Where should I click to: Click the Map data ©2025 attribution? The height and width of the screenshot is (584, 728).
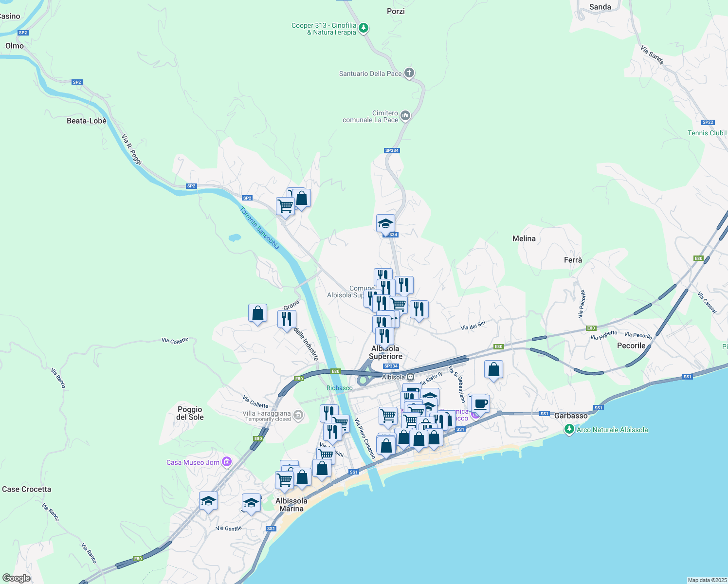707,580
